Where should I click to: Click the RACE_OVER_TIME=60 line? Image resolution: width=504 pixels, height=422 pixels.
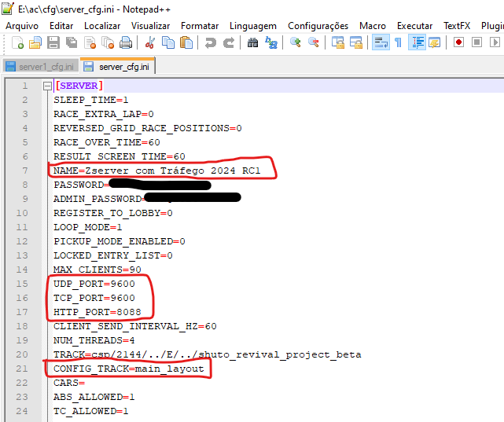(x=107, y=142)
